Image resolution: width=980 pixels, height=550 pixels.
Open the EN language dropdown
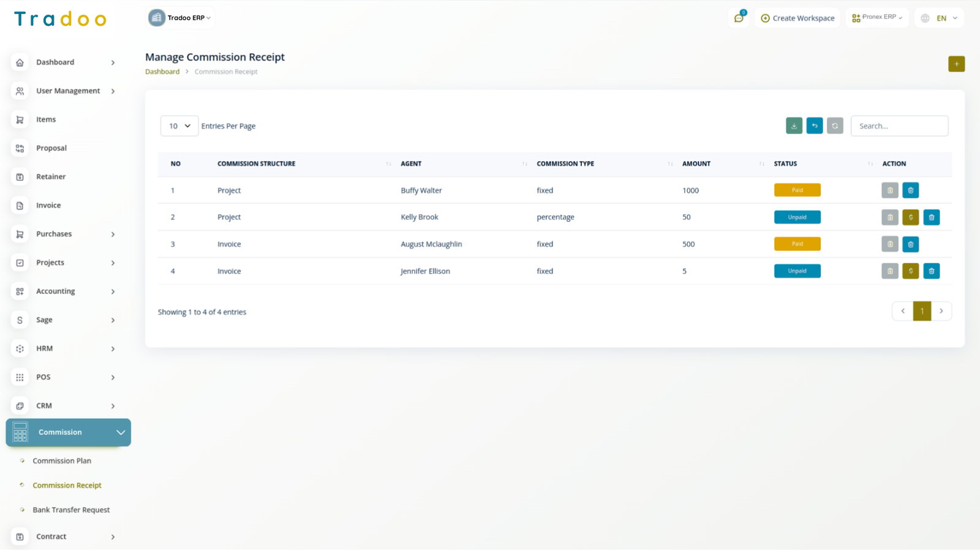[x=940, y=18]
